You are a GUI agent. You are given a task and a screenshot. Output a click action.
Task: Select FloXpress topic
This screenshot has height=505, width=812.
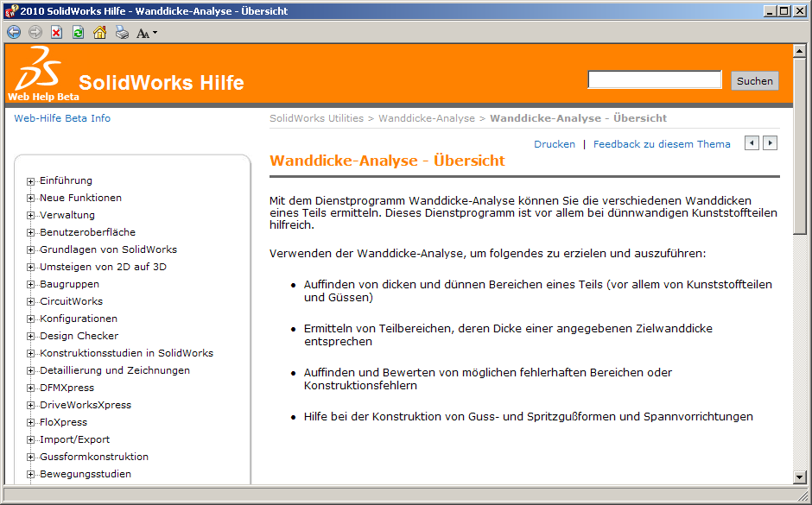point(64,422)
